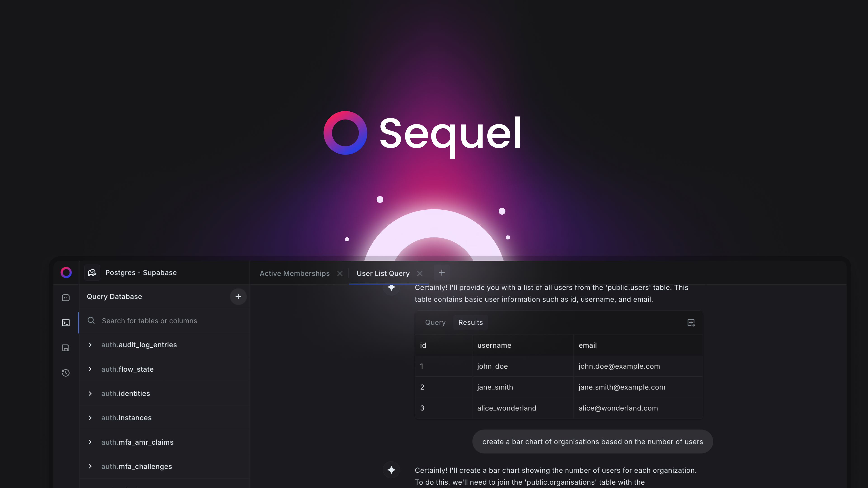Open the history panel icon

(66, 372)
